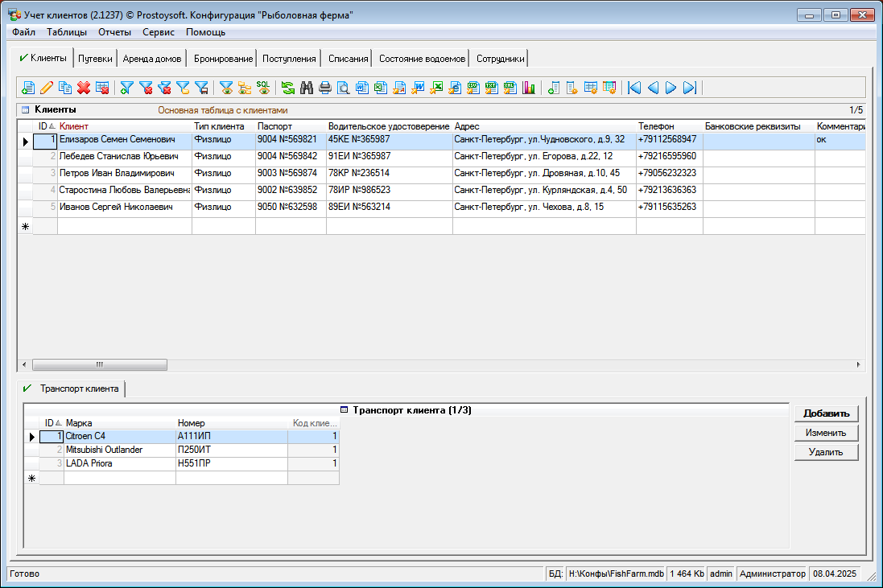
Task: Click the clients table horizontal scrollbar thumb
Action: (x=100, y=364)
